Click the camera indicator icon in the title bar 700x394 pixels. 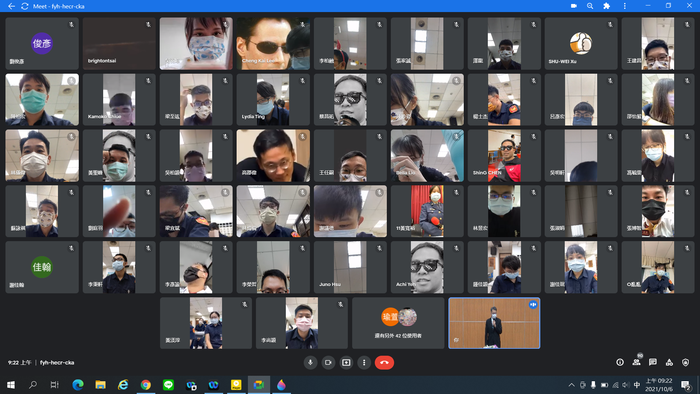tap(574, 6)
